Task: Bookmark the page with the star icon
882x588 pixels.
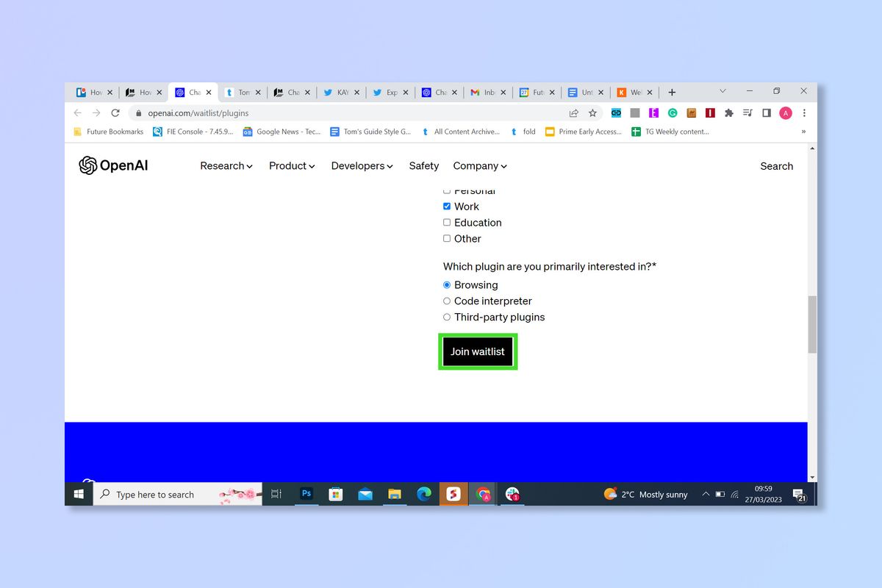Action: [x=593, y=113]
